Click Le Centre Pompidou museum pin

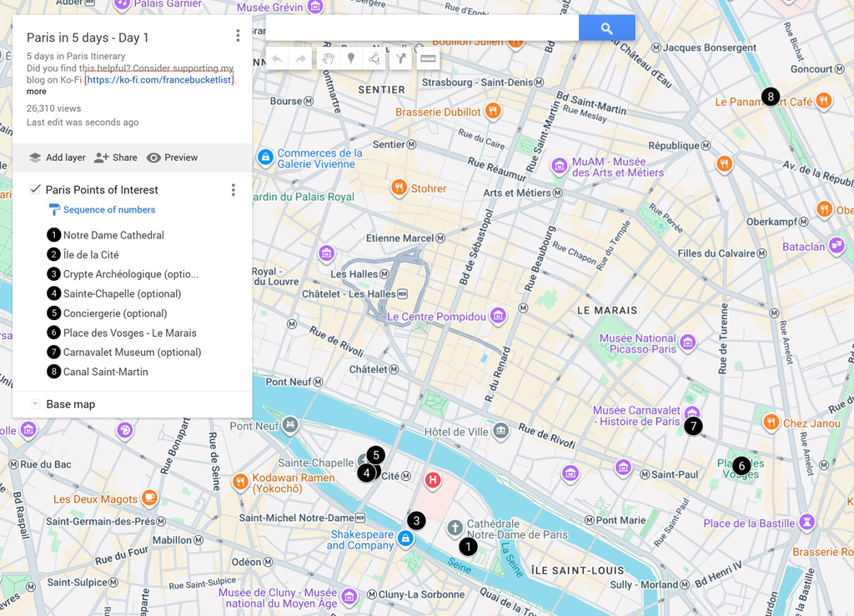(498, 315)
